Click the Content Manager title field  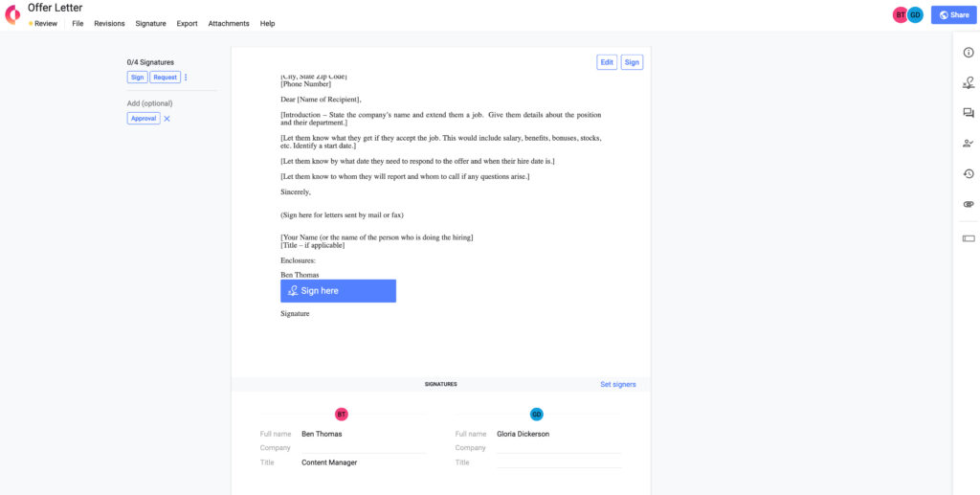coord(363,462)
